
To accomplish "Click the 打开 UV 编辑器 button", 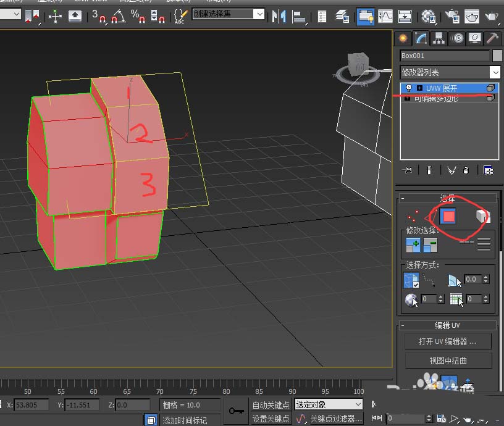I will (x=447, y=341).
